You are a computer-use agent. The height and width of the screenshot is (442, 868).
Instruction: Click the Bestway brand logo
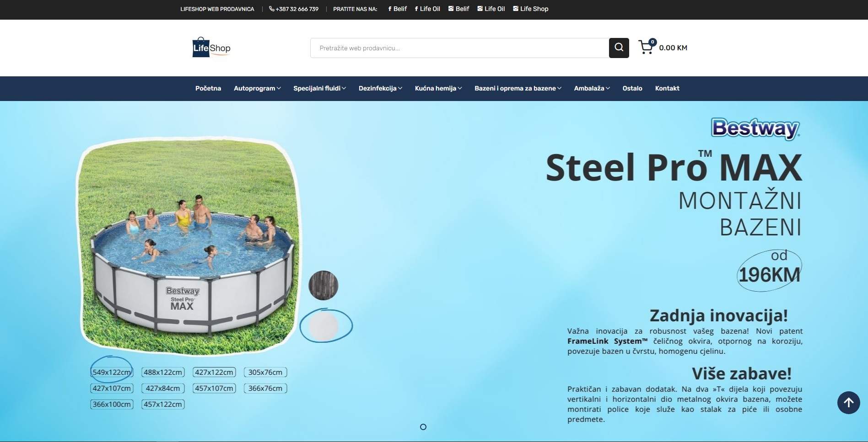755,128
